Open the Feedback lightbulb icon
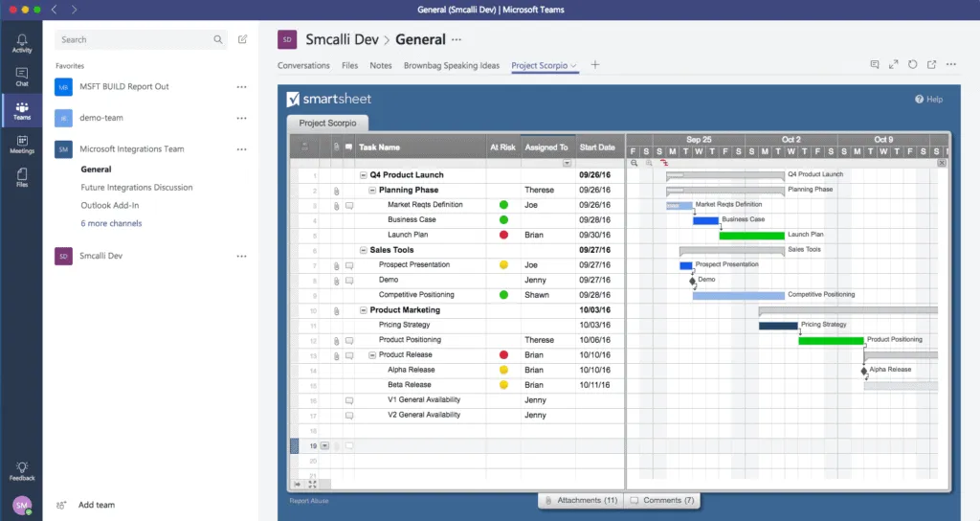Image resolution: width=980 pixels, height=521 pixels. (x=21, y=469)
